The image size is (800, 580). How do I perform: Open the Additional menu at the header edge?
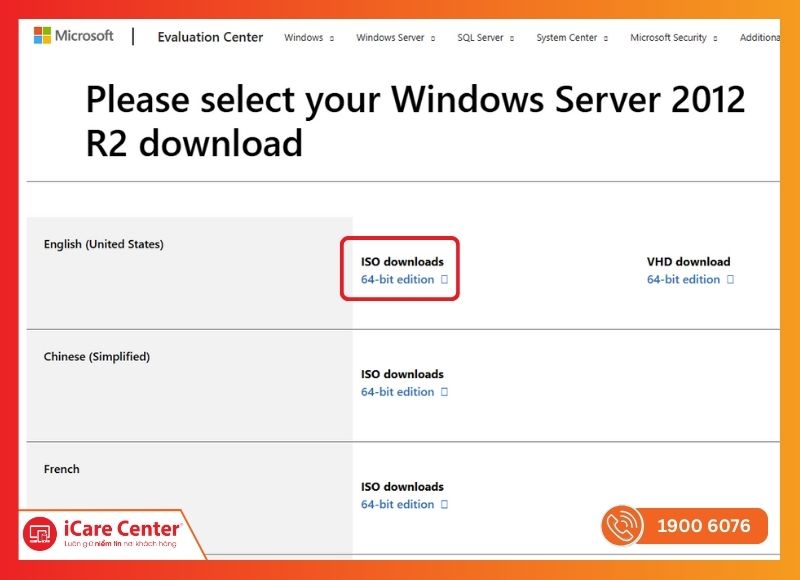tap(760, 38)
